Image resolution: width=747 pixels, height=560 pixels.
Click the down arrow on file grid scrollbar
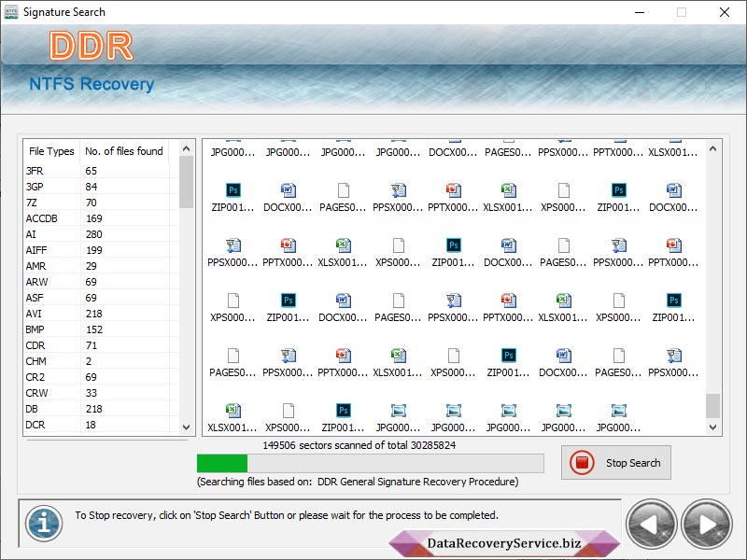click(712, 425)
